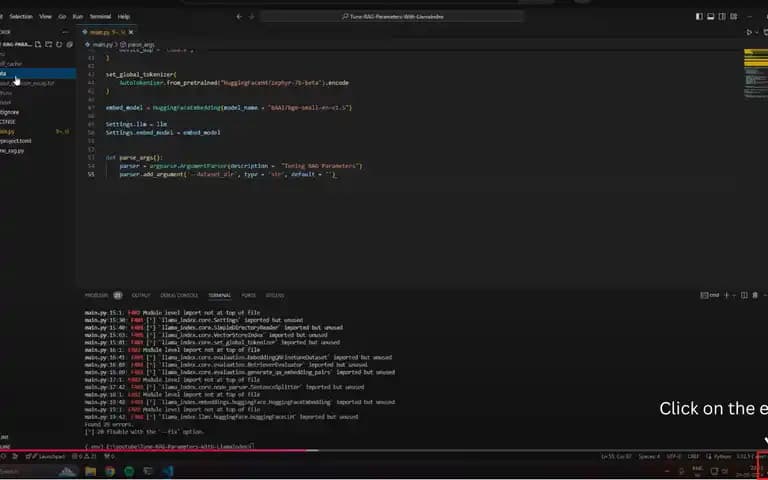768x480 pixels.
Task: Open the Help menu
Action: 123,17
